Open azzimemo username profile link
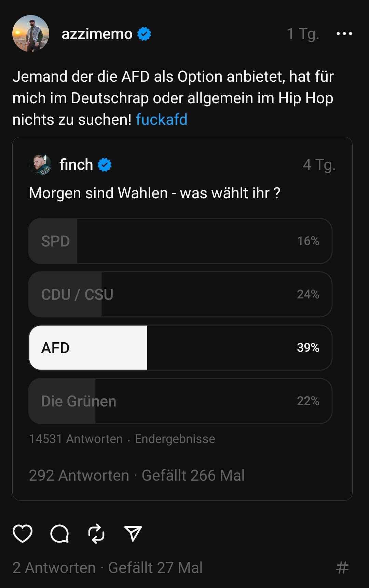This screenshot has width=369, height=588. click(x=97, y=34)
